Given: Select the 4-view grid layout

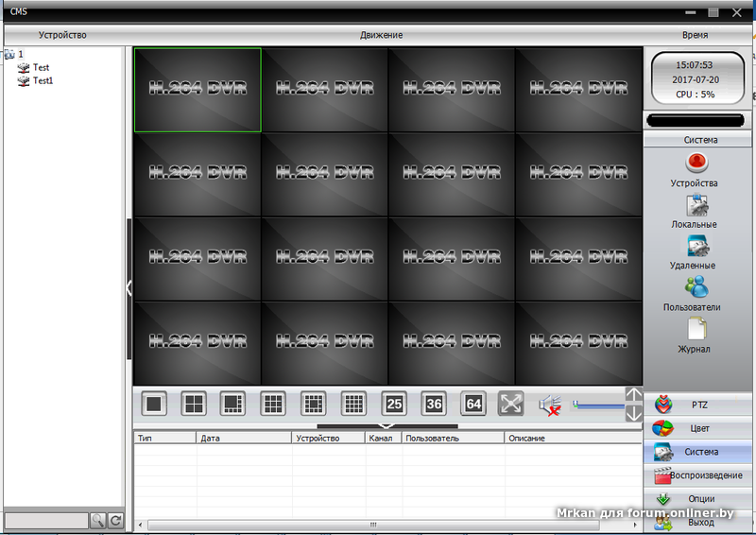Looking at the screenshot, I should coord(194,404).
